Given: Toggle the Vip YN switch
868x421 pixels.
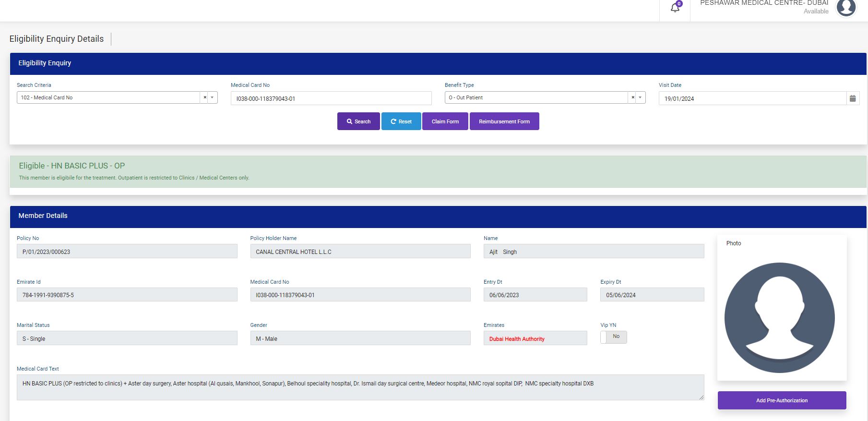Looking at the screenshot, I should pyautogui.click(x=613, y=337).
